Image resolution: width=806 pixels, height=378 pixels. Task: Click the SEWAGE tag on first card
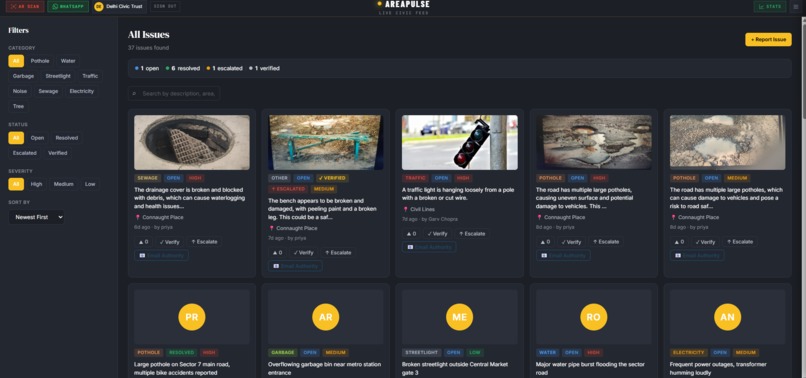148,178
